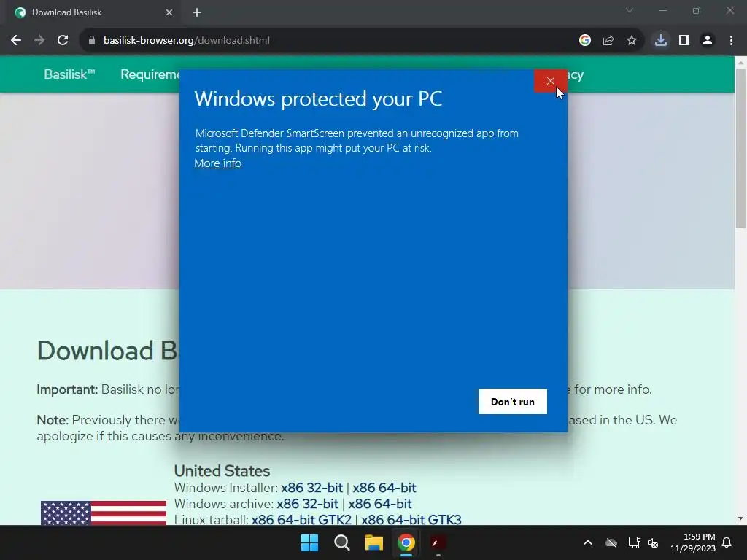Open a new browser tab

coord(197,12)
